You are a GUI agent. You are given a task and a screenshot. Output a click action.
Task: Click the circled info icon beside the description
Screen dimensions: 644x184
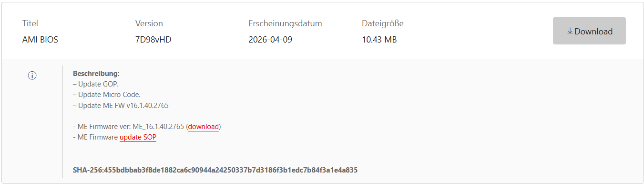pyautogui.click(x=32, y=76)
